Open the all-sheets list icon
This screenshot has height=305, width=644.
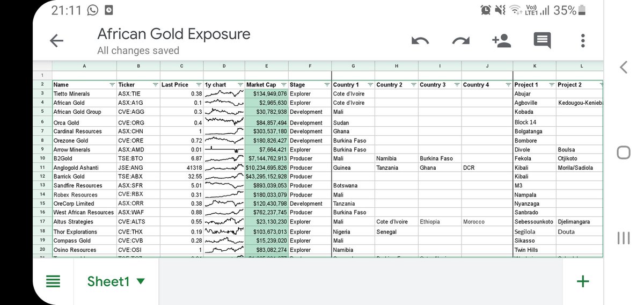click(53, 281)
